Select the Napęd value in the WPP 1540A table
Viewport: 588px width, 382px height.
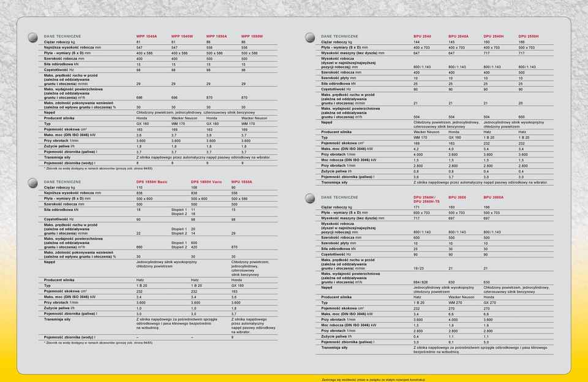click(195, 113)
